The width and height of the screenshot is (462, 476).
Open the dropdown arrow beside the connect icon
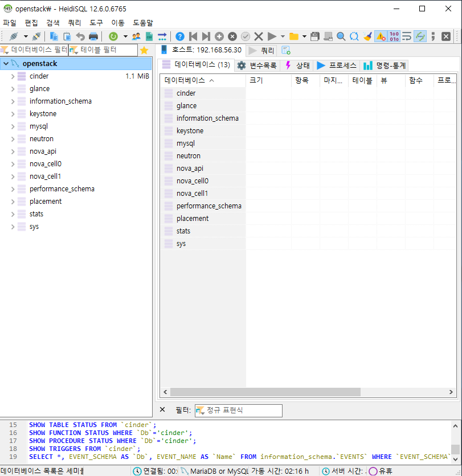tap(26, 37)
